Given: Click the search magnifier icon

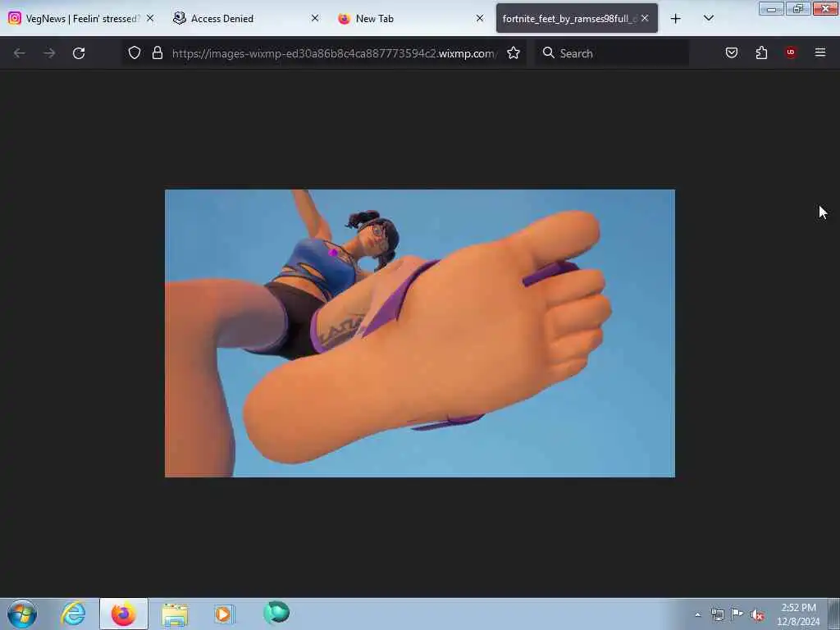Looking at the screenshot, I should coord(548,52).
